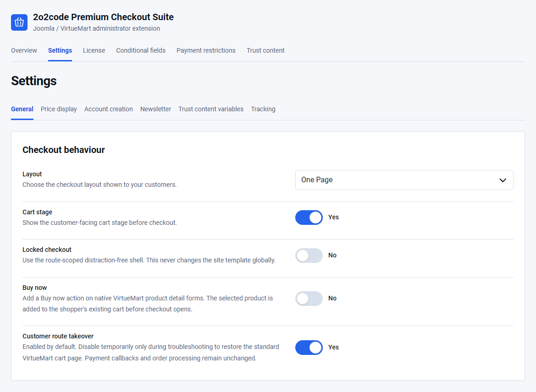Open the Trust content tab
The width and height of the screenshot is (536, 392).
point(265,50)
